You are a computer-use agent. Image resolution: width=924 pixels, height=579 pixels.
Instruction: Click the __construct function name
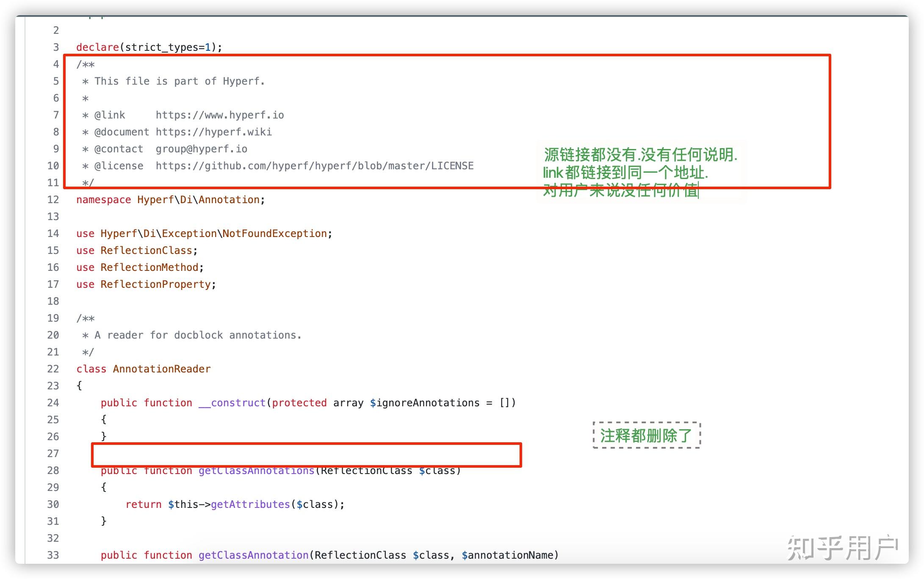[x=232, y=403]
